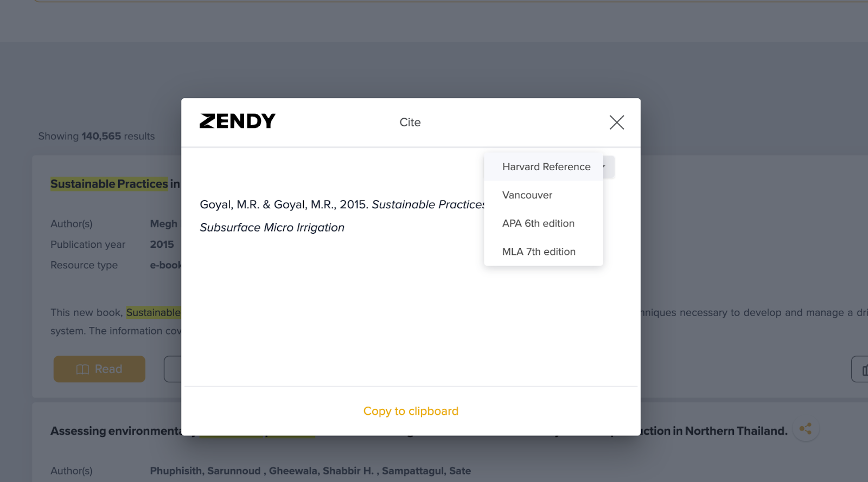Image resolution: width=868 pixels, height=482 pixels.
Task: Click author Phuphisith, Sarunnoud
Action: 205,471
